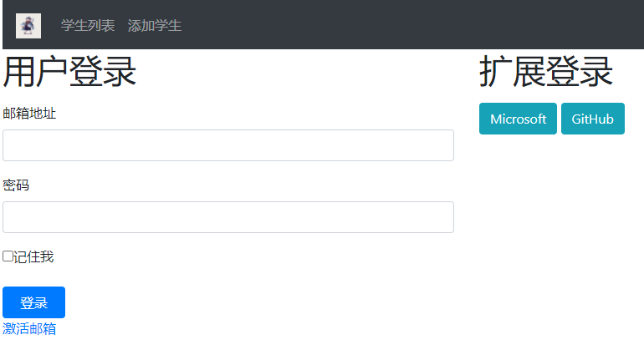Click into the 密码 input box
This screenshot has width=644, height=345.
(228, 217)
